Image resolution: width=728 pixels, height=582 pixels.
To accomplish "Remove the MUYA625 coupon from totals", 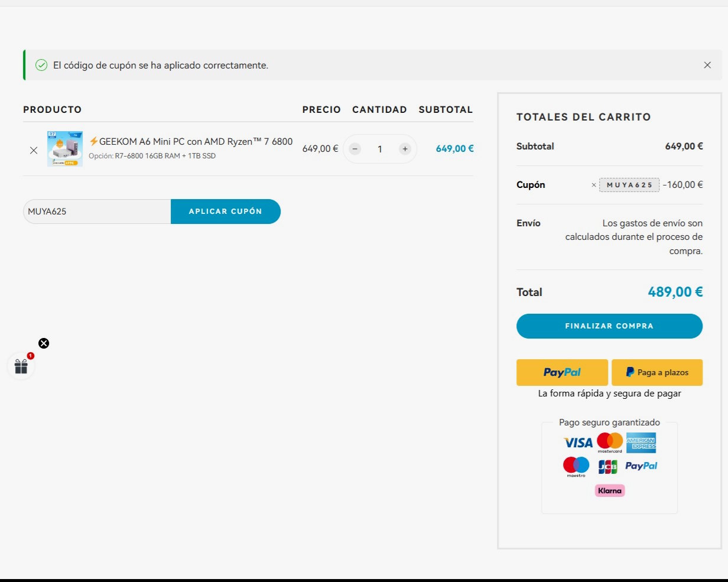I will (594, 185).
